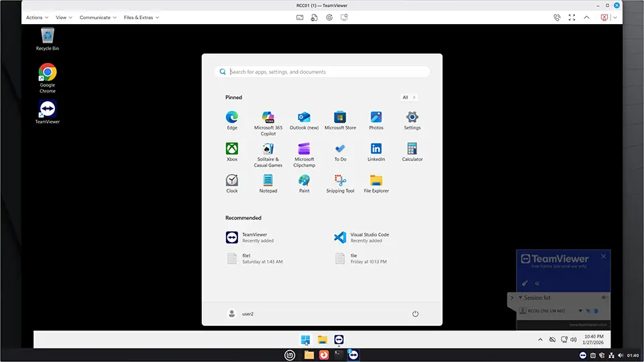The height and width of the screenshot is (362, 644).
Task: Open the Paint app
Action: (304, 184)
